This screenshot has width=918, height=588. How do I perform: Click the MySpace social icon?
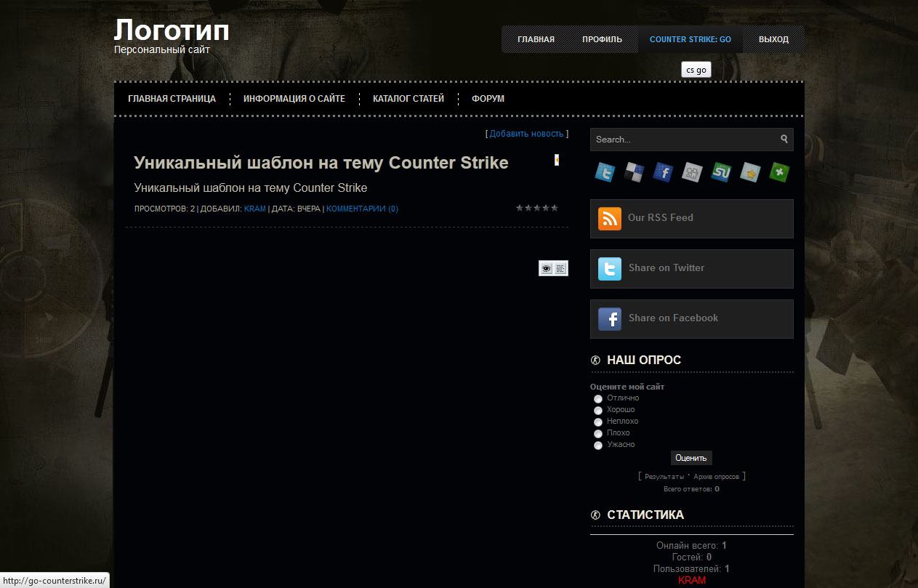[x=692, y=172]
